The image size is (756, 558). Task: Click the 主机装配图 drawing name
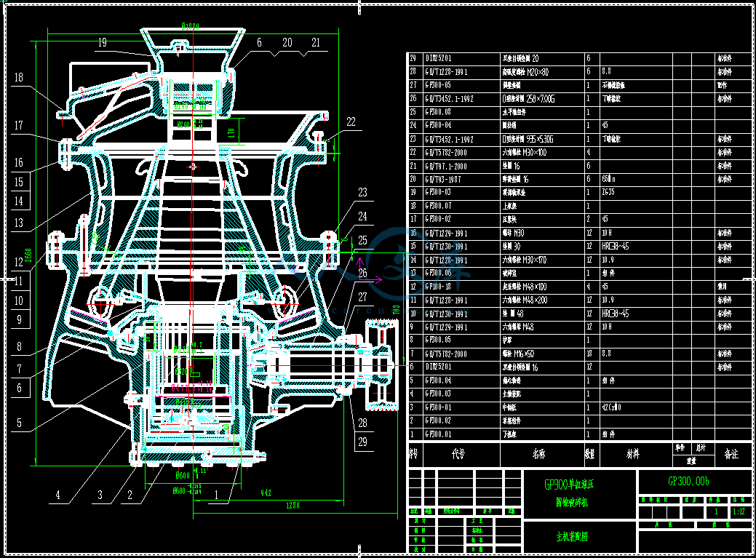pos(572,536)
